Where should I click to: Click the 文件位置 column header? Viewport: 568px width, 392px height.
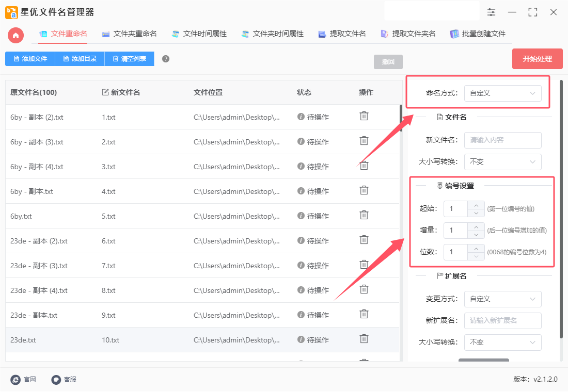pyautogui.click(x=208, y=92)
